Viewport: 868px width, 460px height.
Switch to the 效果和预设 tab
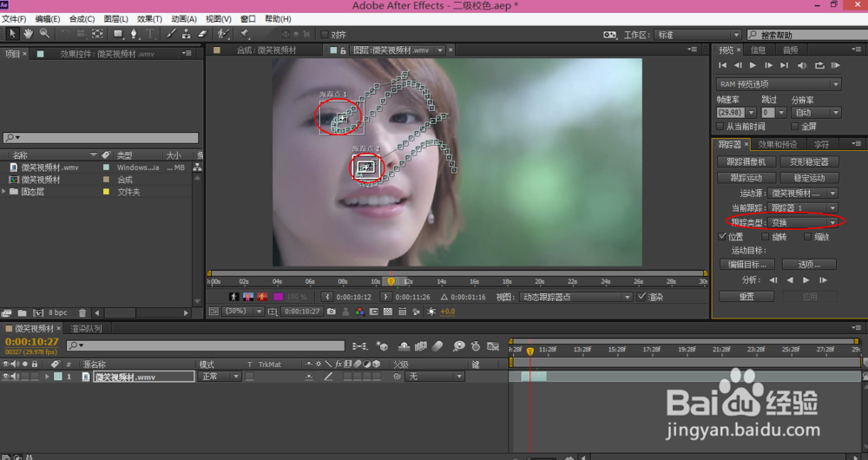[x=778, y=144]
